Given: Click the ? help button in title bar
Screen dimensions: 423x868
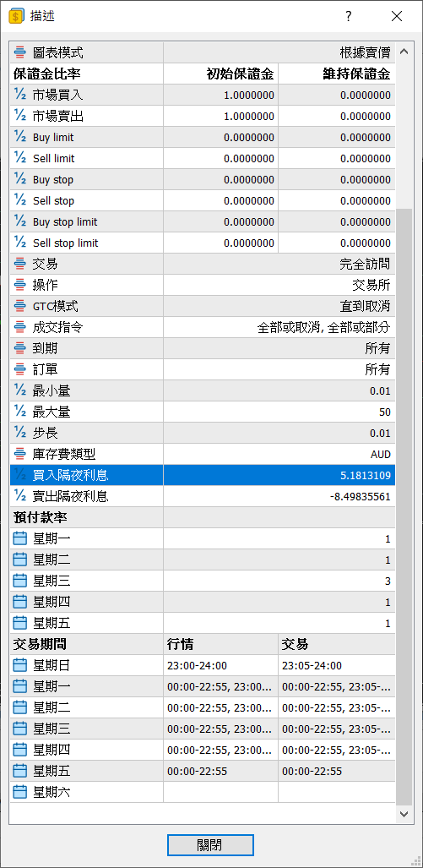Looking at the screenshot, I should coord(349,17).
